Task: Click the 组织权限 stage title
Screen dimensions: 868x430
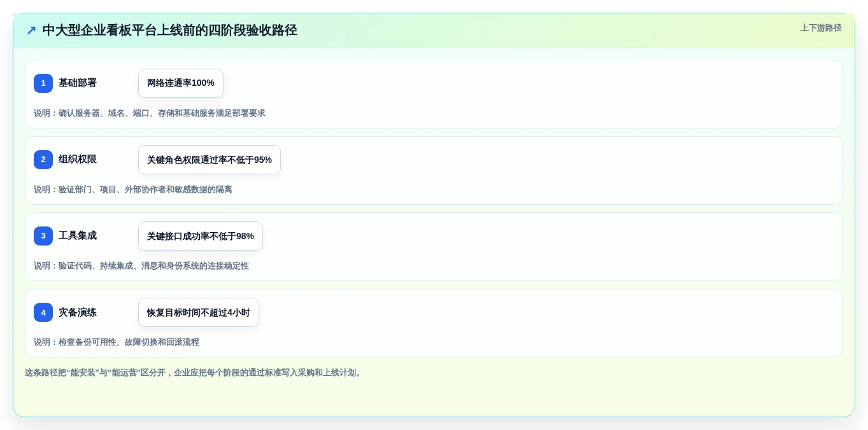Action: 78,160
